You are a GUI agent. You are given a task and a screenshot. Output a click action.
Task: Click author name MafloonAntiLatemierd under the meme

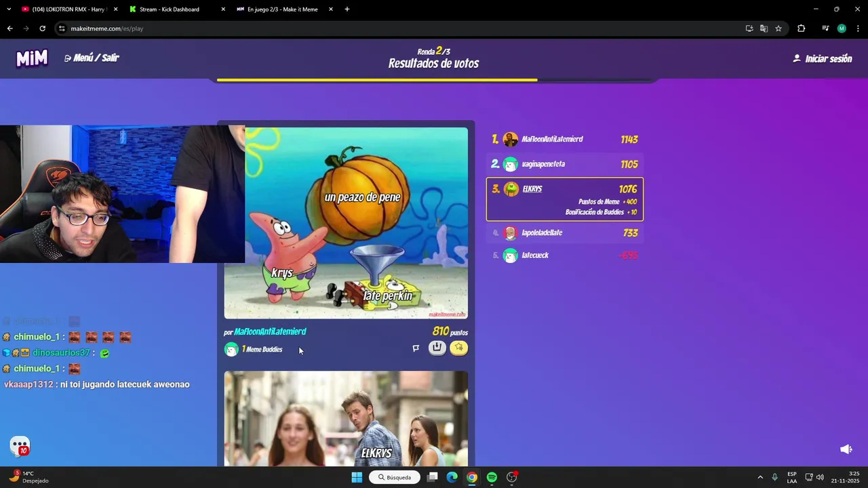pos(270,331)
